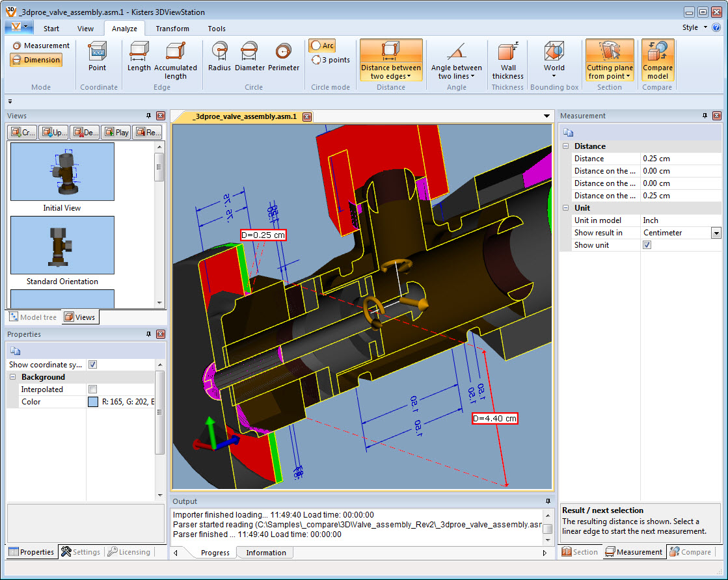Open the Show result in unit dropdown
728x580 pixels.
click(716, 233)
